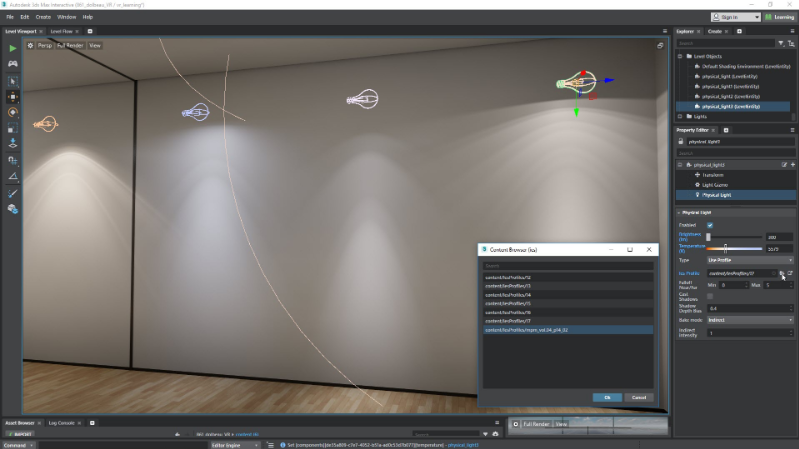The image size is (799, 449).
Task: Click the gamepad test icon
Action: coord(12,64)
